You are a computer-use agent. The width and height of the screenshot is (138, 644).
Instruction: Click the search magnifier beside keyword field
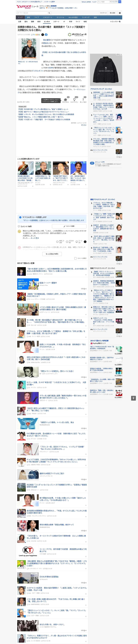(49, 13)
